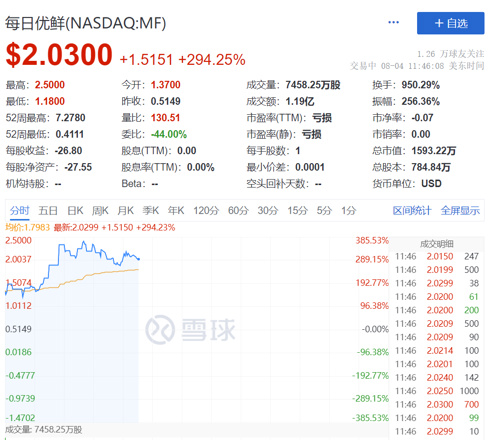Click the 全屏显示 fullscreen link
Image resolution: width=500 pixels, height=440 pixels.
pos(460,211)
